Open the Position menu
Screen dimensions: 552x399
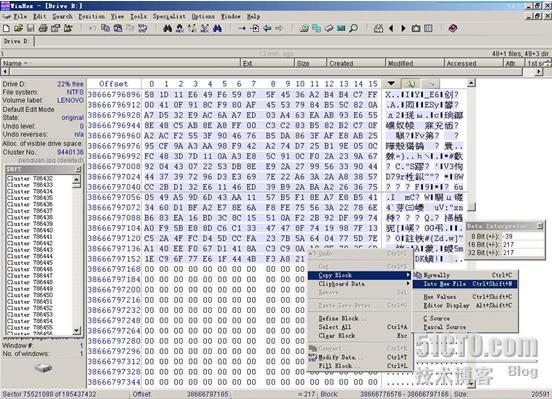pos(92,17)
